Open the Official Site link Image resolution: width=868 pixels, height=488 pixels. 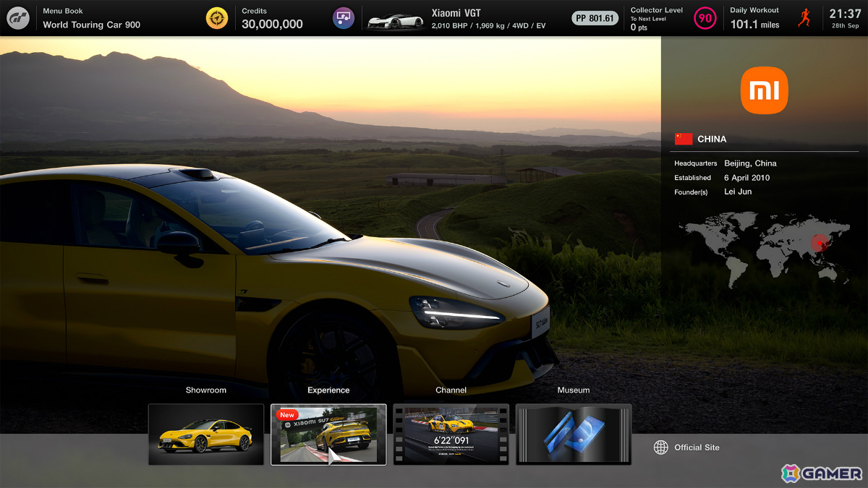(x=697, y=448)
